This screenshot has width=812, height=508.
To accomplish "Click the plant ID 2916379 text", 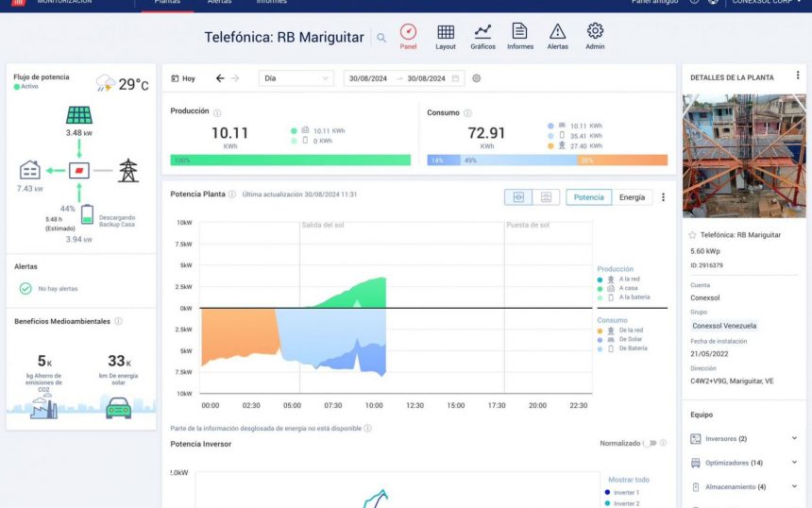I will coord(706,265).
